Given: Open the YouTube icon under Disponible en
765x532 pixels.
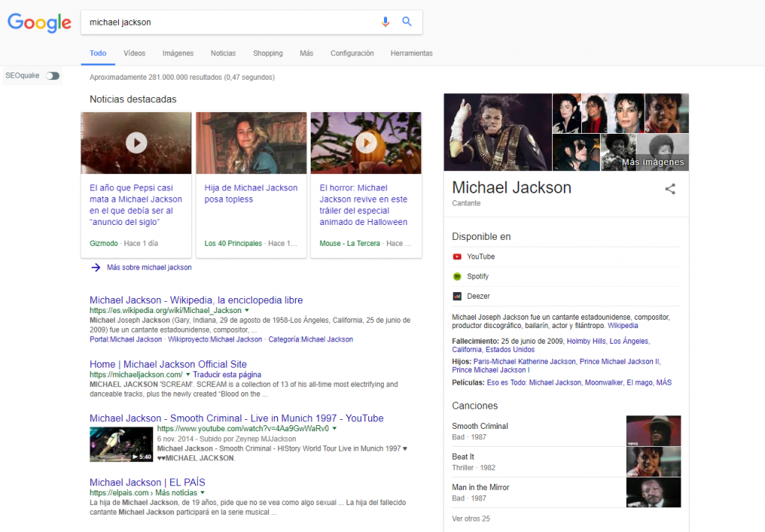Looking at the screenshot, I should point(457,257).
